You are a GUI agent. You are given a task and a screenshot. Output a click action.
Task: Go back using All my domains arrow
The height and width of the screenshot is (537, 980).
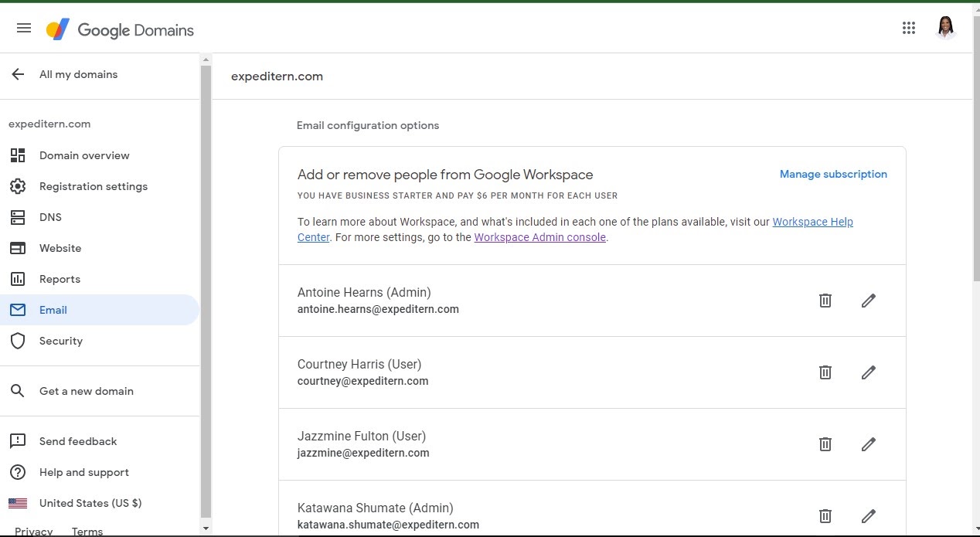[18, 74]
